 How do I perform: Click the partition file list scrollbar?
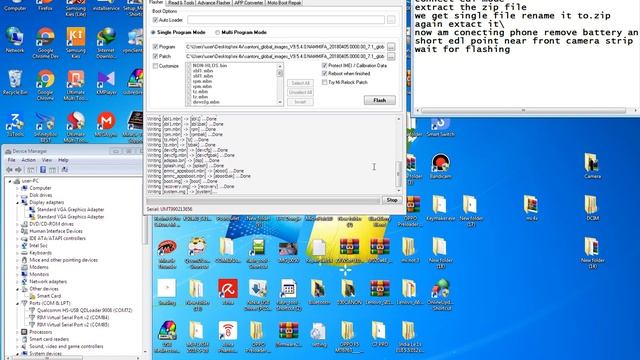[280, 84]
